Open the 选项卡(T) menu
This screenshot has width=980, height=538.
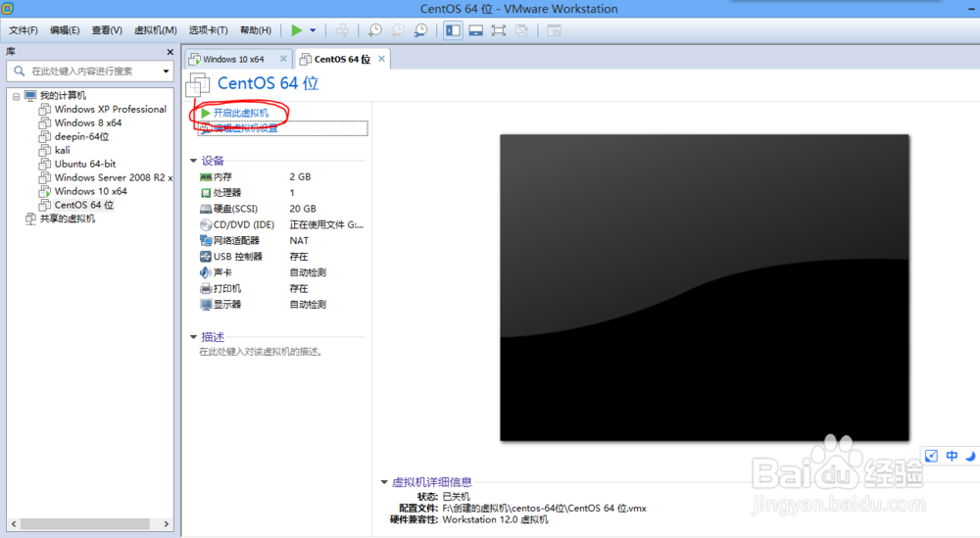[x=208, y=30]
